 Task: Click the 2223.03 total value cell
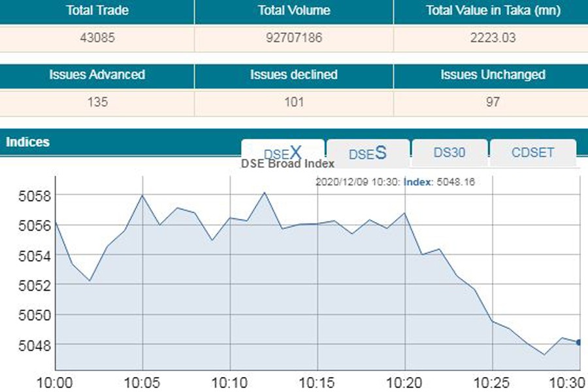[x=492, y=38]
